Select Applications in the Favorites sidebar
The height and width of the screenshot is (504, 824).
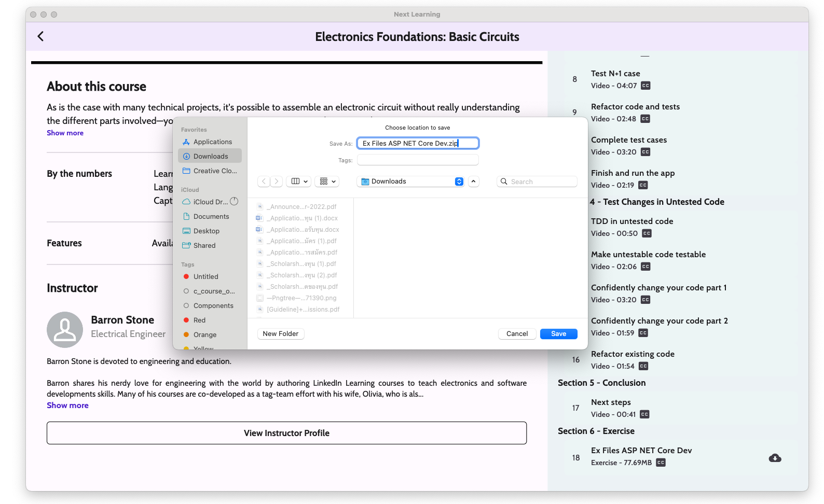212,142
